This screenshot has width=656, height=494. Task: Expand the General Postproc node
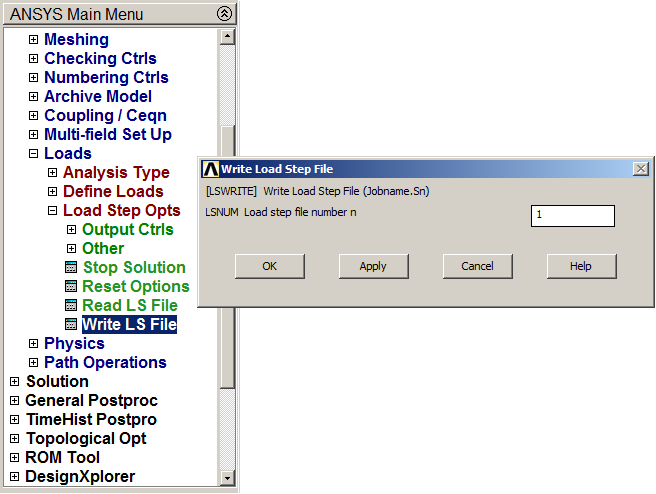[x=14, y=401]
